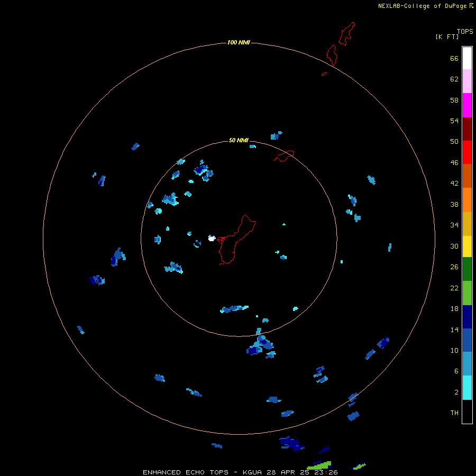Pick the gold legend color band
476x476 pixels.
point(467,224)
